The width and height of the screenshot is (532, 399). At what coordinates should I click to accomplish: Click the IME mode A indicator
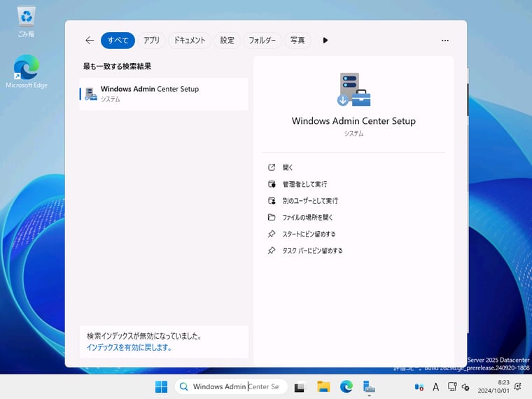coord(435,387)
